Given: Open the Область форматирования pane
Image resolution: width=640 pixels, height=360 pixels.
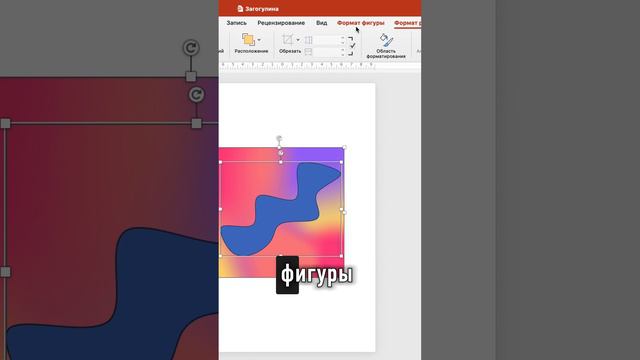Looking at the screenshot, I should click(386, 46).
